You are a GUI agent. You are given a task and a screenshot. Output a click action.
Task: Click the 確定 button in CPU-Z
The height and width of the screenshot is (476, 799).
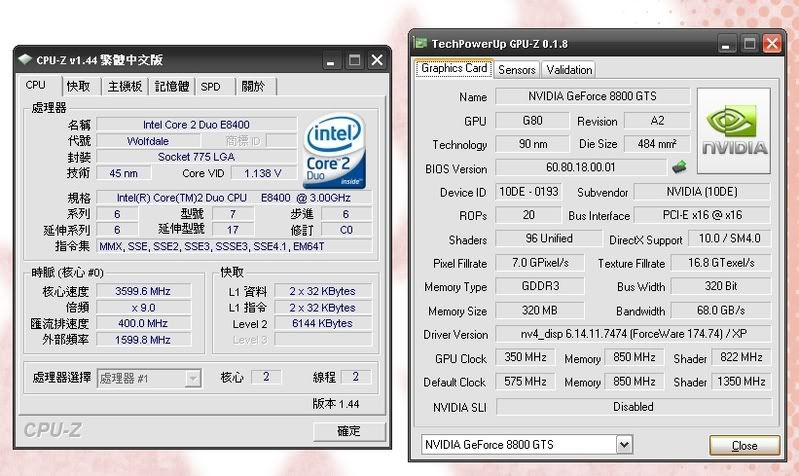349,431
